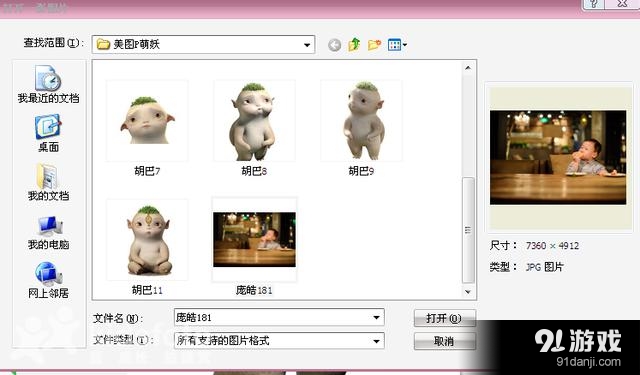Select the 胡巴9 image thumbnail

click(361, 121)
